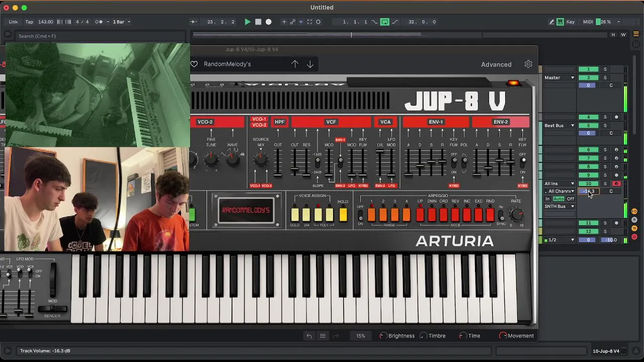The height and width of the screenshot is (362, 644).
Task: Click the Brightness macro knob
Action: tap(383, 336)
